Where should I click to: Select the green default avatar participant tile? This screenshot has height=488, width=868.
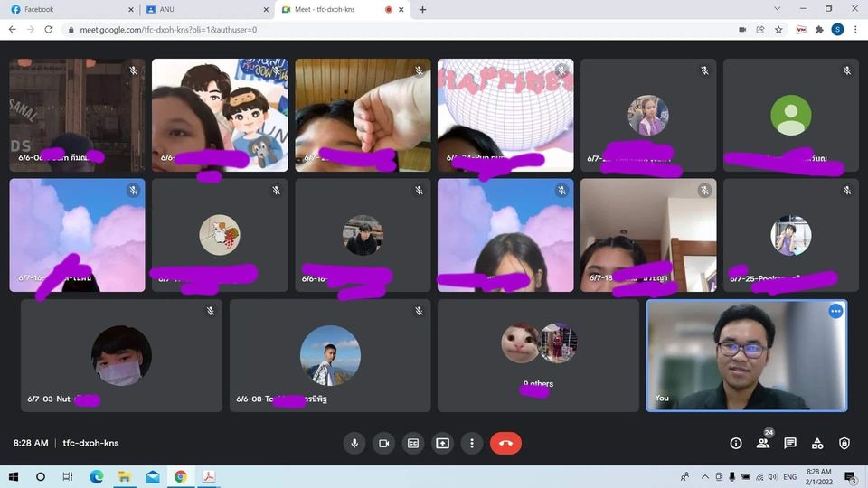point(791,115)
